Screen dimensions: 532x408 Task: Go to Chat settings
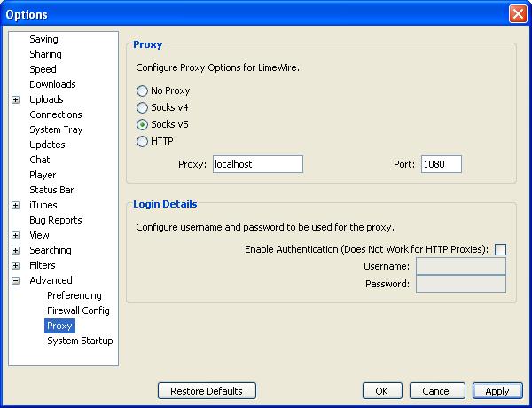pyautogui.click(x=39, y=160)
